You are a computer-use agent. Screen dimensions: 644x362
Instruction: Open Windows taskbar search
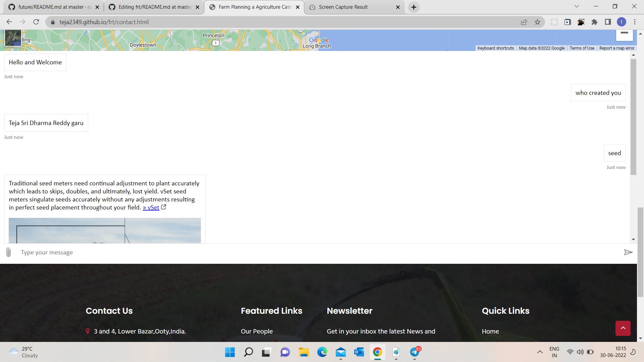[x=248, y=352]
